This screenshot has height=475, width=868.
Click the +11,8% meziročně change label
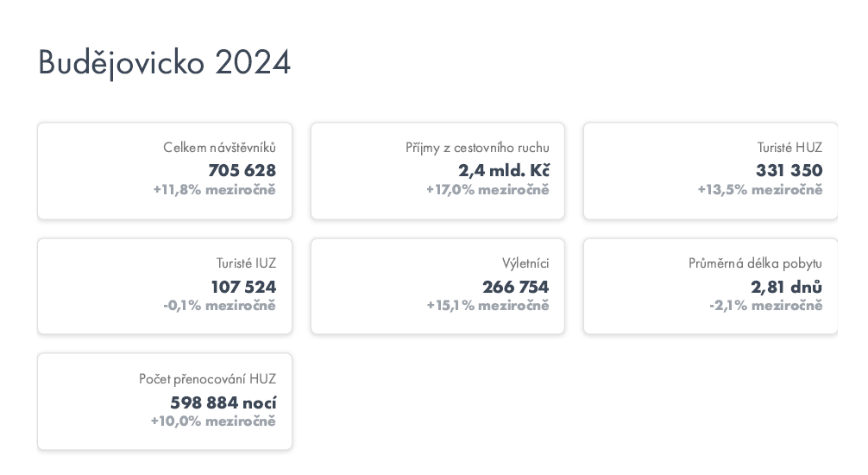click(214, 189)
